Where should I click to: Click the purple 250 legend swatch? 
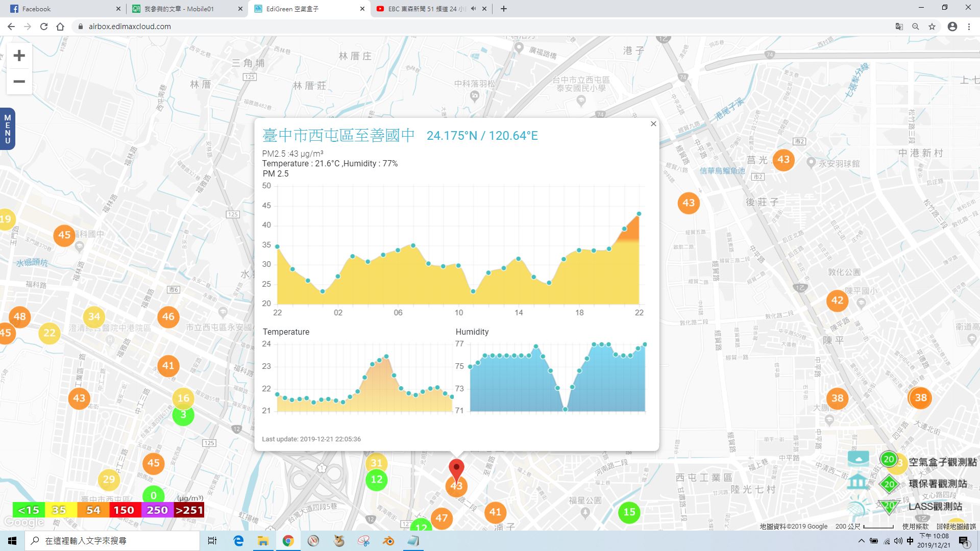coord(157,510)
